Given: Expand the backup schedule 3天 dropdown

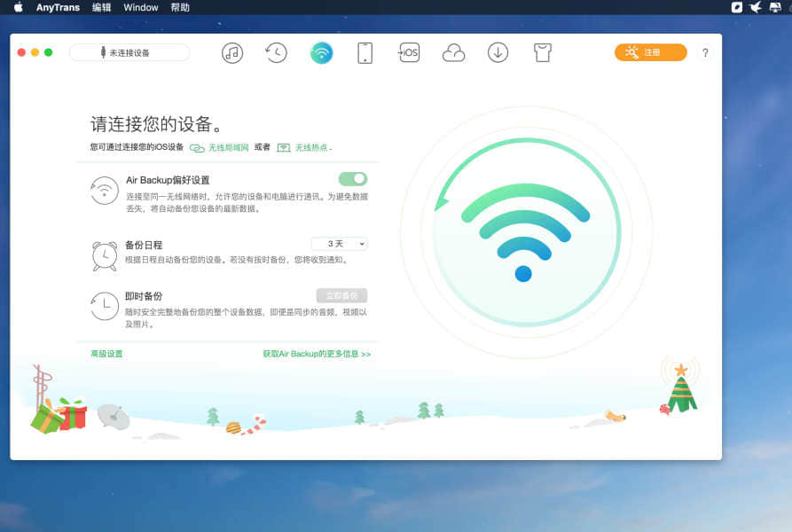Looking at the screenshot, I should coord(339,244).
